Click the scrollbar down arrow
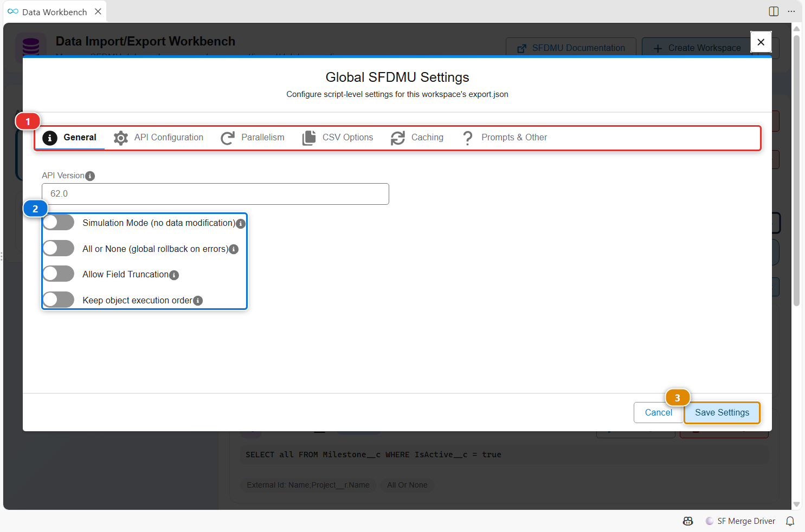Viewport: 805px width, 532px height. pos(796,504)
